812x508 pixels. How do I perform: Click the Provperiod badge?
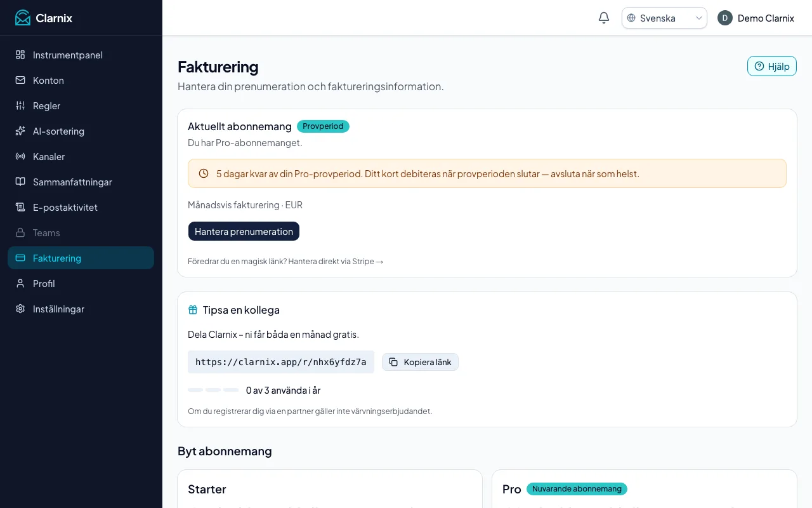[323, 126]
